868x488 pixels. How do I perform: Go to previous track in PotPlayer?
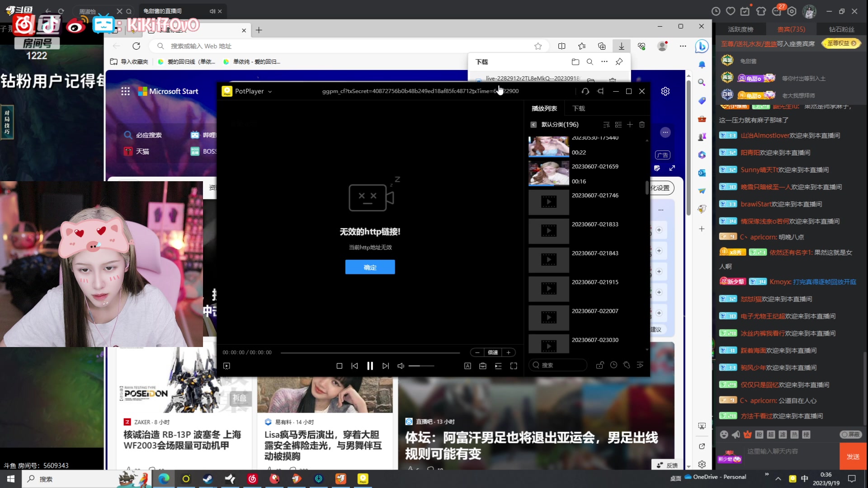(x=354, y=366)
